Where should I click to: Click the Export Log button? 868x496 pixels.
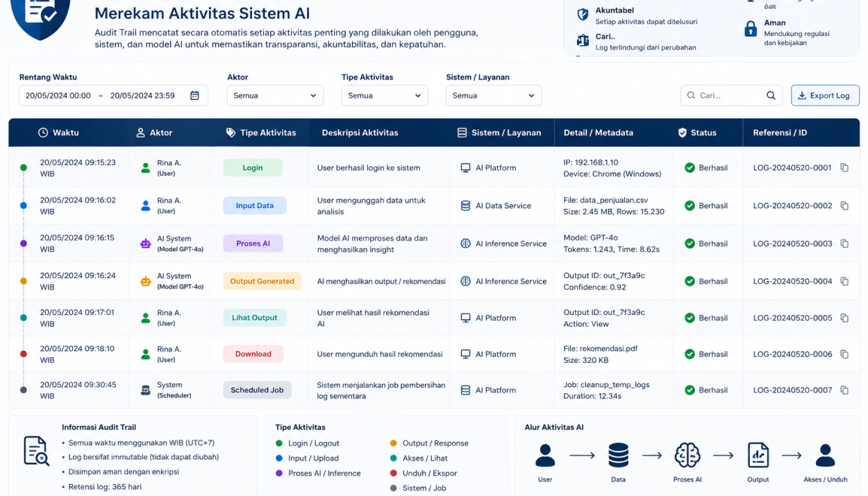click(x=825, y=96)
